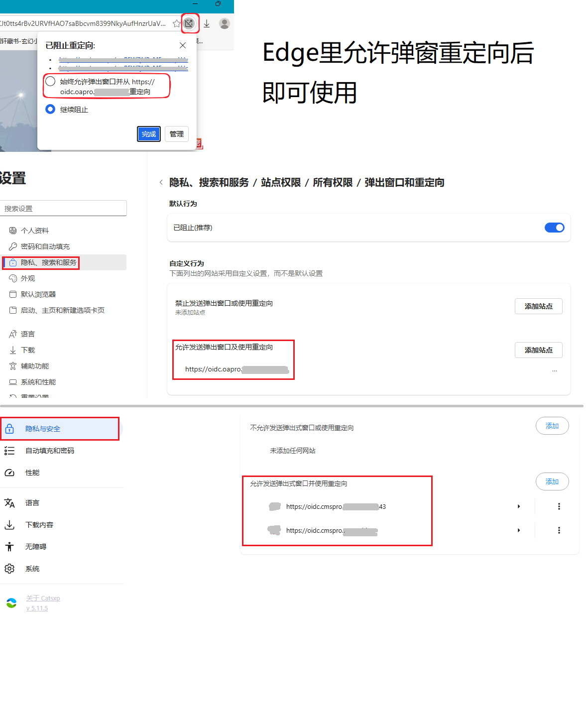Image resolution: width=588 pixels, height=716 pixels.
Task: Select 始终允许弹出窗口 radio option
Action: click(x=50, y=81)
